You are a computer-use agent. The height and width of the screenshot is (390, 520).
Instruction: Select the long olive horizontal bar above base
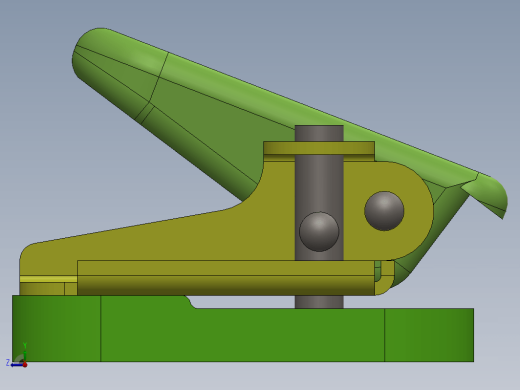226,278
